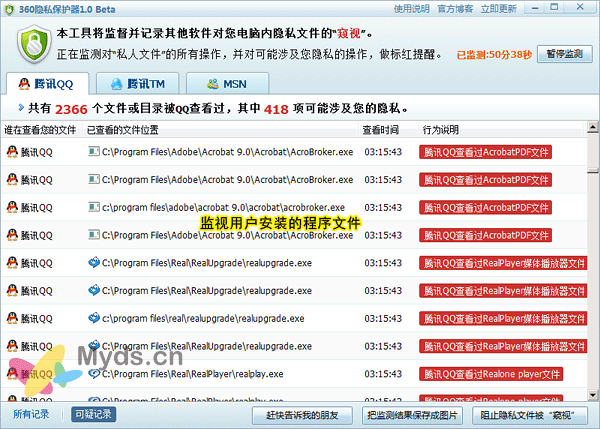Click the red label in the lowercase acrobroker.exe row
The width and height of the screenshot is (600, 429).
[485, 207]
